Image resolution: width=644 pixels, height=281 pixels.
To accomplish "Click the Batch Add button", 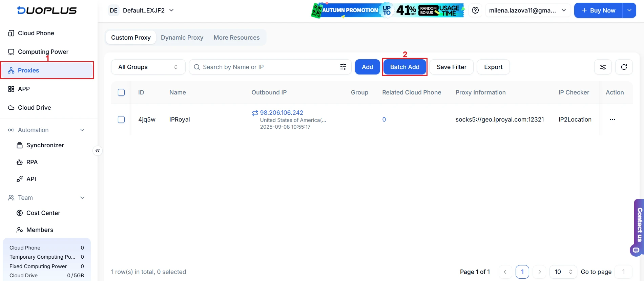I will [x=404, y=67].
